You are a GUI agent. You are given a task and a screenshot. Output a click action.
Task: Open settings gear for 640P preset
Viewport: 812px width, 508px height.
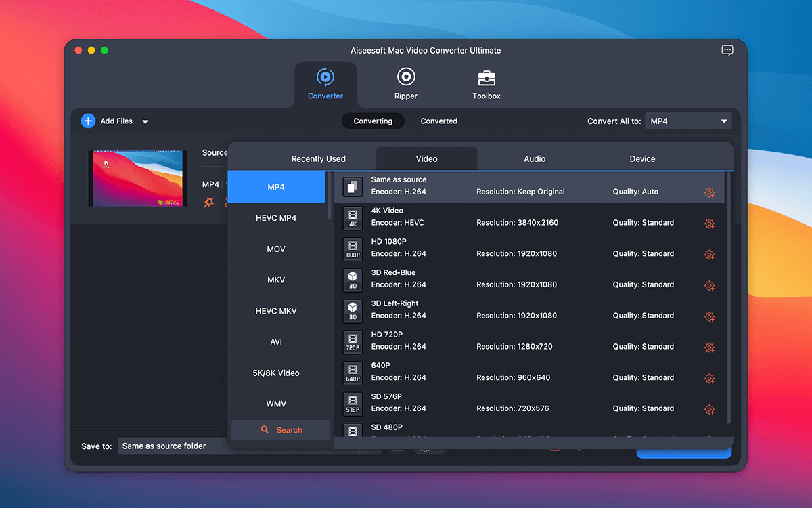(709, 379)
